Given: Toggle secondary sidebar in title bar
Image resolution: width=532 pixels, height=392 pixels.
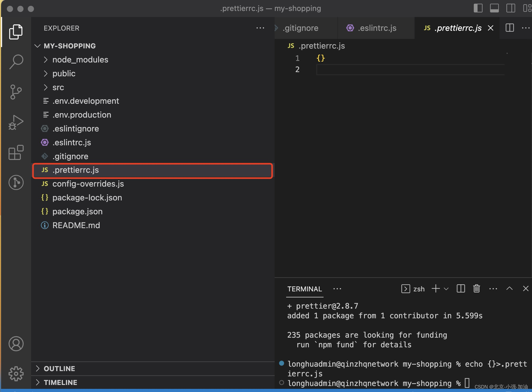Looking at the screenshot, I should coord(511,8).
